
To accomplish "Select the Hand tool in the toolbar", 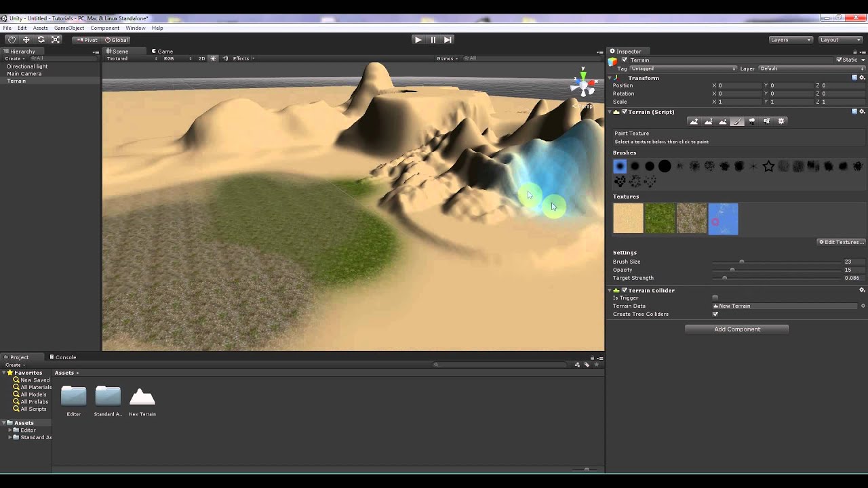I will pyautogui.click(x=12, y=39).
